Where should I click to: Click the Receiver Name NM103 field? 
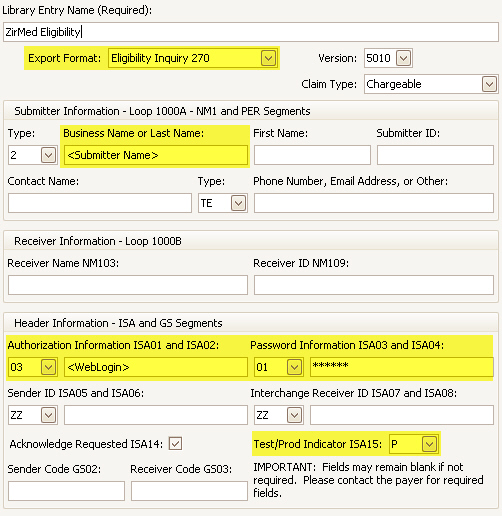click(128, 285)
